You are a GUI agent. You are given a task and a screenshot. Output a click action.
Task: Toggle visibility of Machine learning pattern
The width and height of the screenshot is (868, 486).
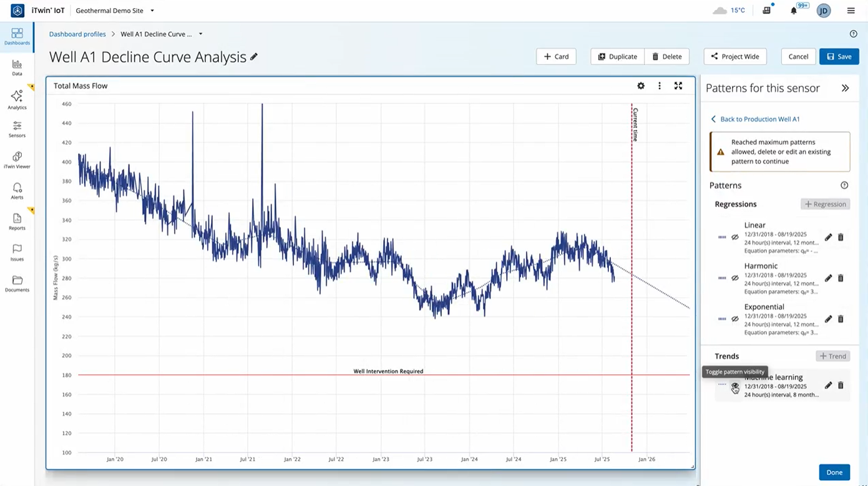tap(735, 386)
